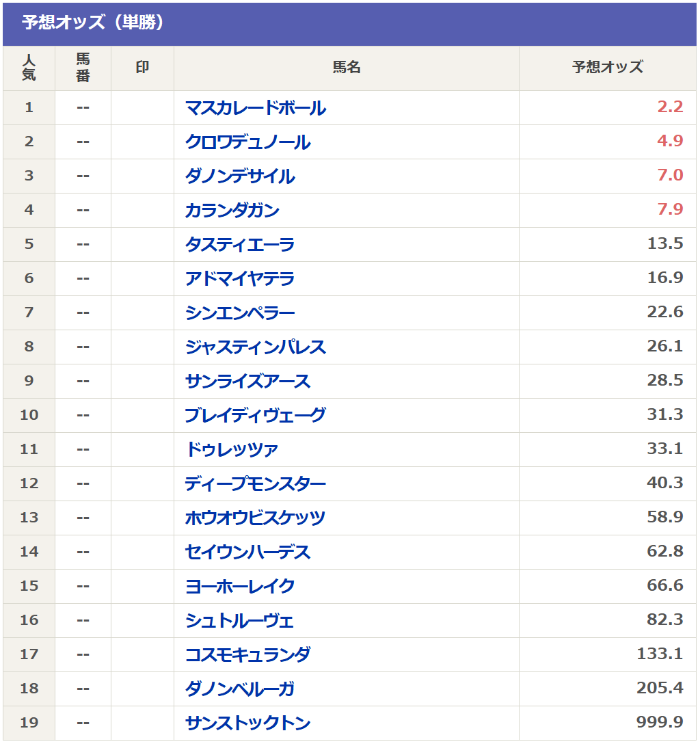
Task: Open タスティエーラ horse details
Action: click(240, 245)
